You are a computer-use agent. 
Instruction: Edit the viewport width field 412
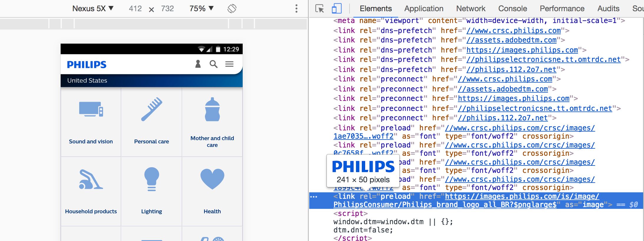pos(135,9)
